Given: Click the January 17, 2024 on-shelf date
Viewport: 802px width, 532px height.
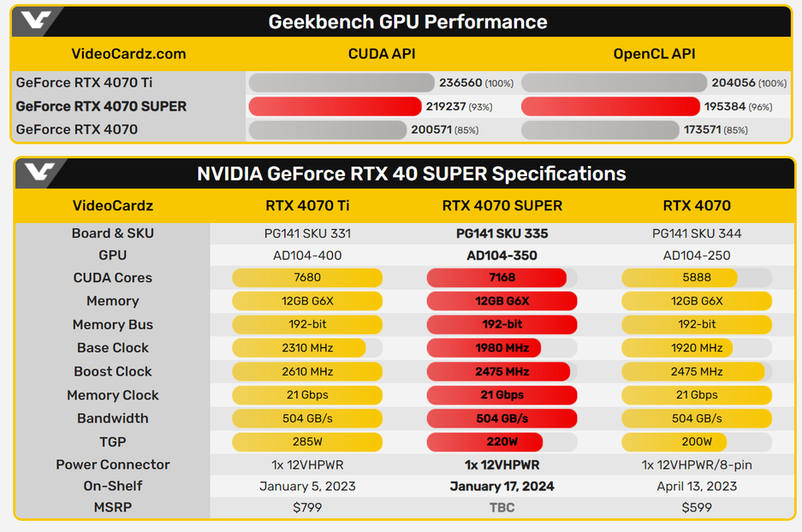Looking at the screenshot, I should click(502, 486).
